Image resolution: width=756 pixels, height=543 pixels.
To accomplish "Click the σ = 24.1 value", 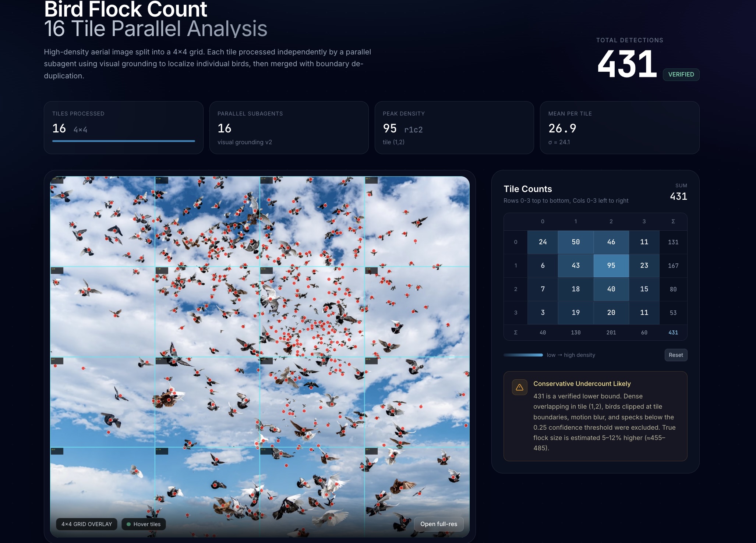I will pyautogui.click(x=559, y=142).
